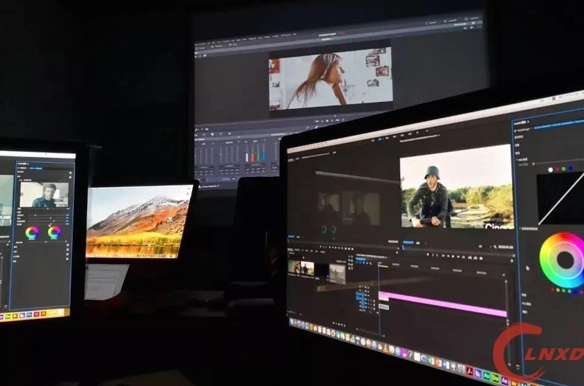Adjust the red bar in projected color panel

click(x=252, y=157)
